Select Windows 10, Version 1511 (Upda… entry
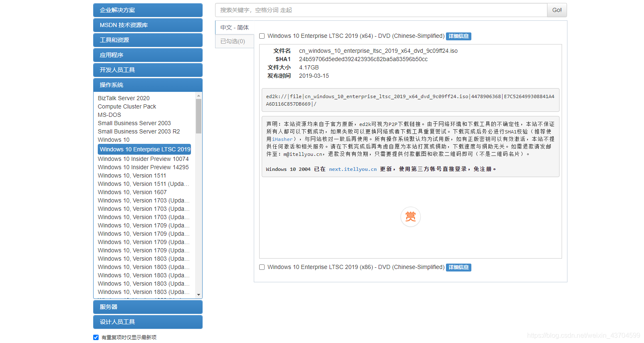Screen dimensions: 644x343 pos(144,184)
